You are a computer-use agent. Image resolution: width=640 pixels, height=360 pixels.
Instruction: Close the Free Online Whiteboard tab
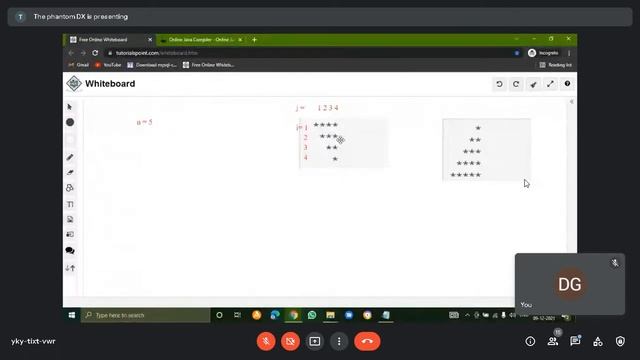point(150,40)
